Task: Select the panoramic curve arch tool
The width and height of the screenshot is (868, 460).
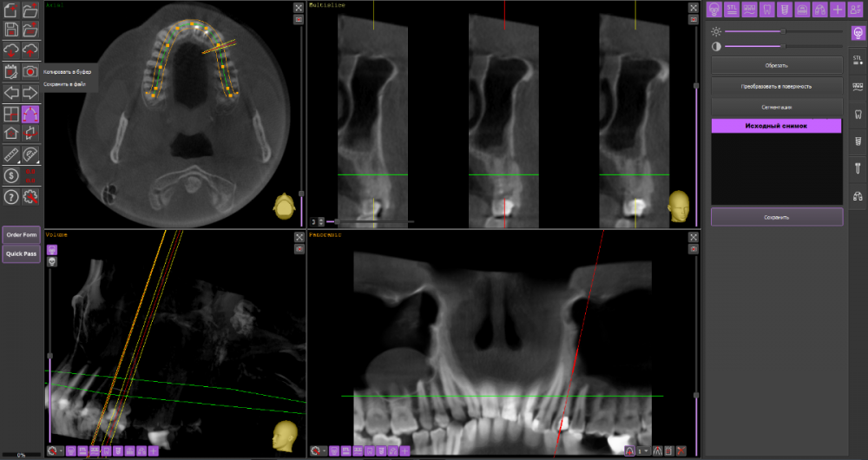Action: (x=31, y=114)
